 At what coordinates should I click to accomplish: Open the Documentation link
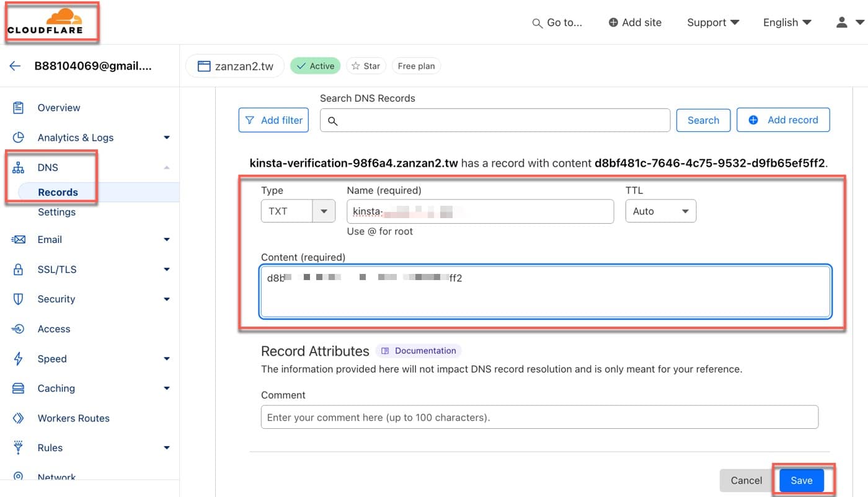click(418, 351)
